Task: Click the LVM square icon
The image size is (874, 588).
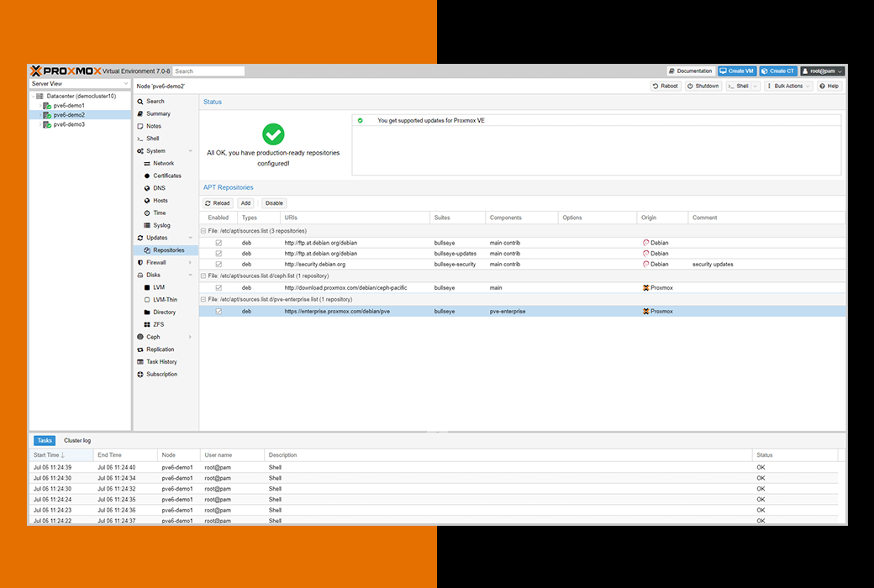Action: 147,287
